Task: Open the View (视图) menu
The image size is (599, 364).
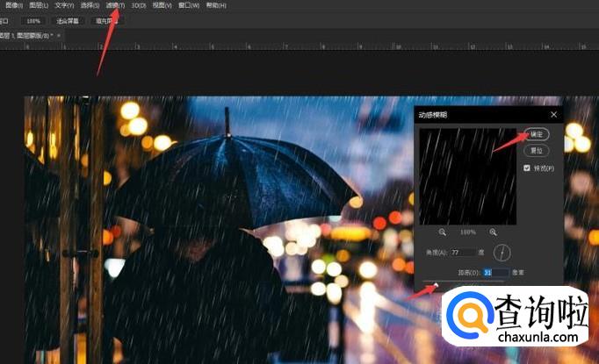Action: point(162,5)
